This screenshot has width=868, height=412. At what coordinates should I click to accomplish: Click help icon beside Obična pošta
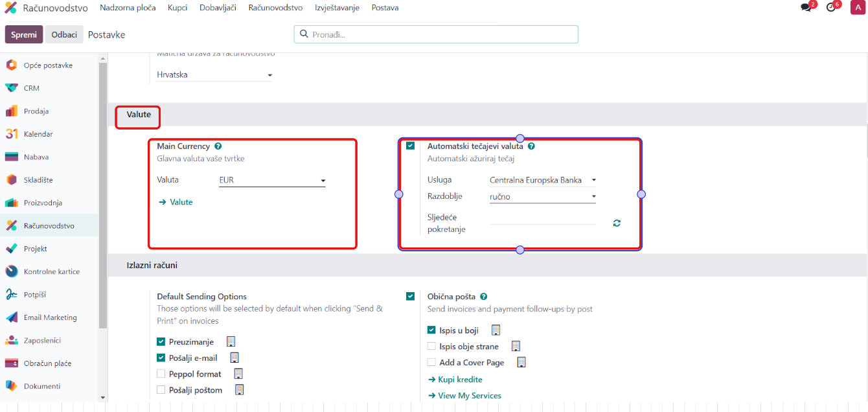484,297
